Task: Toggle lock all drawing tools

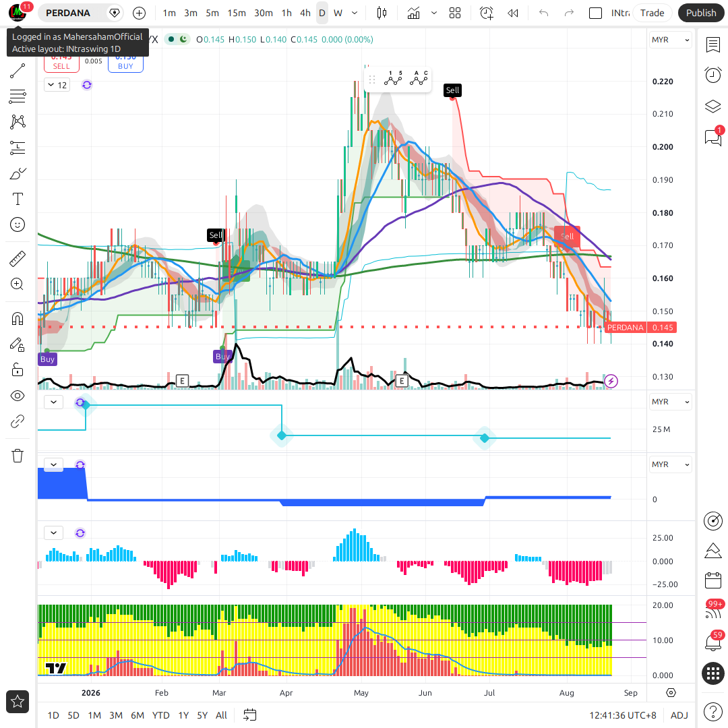Action: [x=17, y=370]
